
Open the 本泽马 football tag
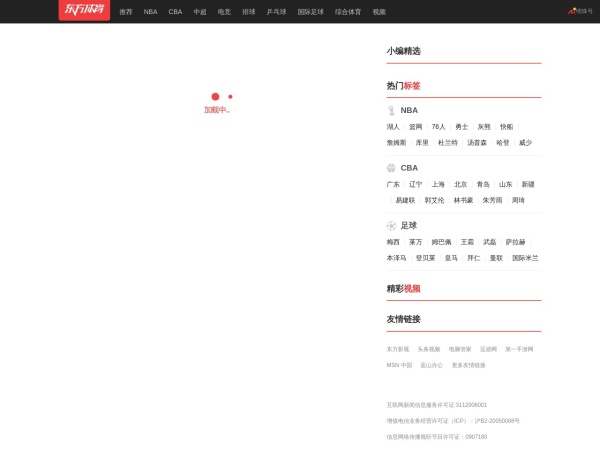click(x=396, y=258)
